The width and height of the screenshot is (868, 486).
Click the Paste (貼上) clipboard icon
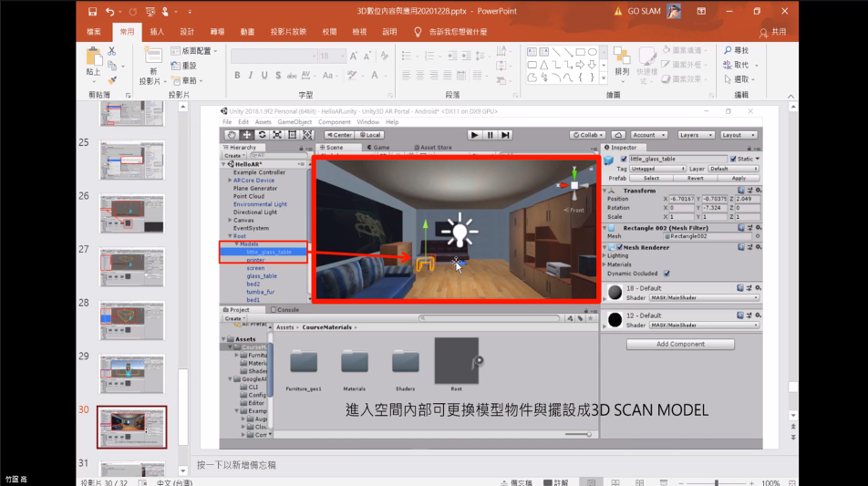[93, 59]
